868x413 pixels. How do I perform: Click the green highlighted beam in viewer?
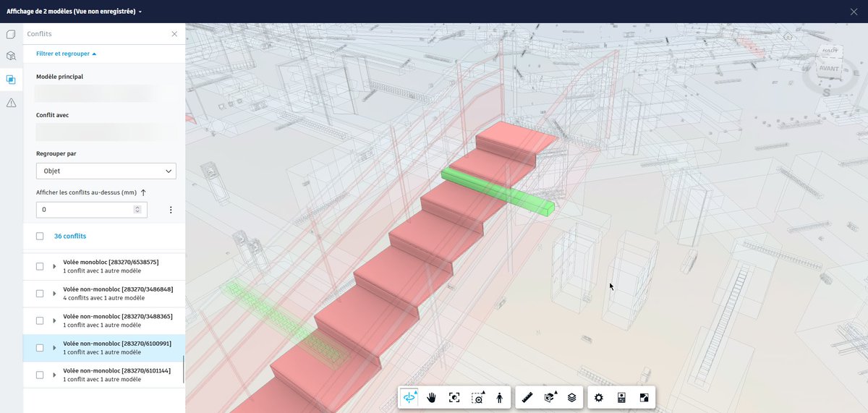click(498, 191)
